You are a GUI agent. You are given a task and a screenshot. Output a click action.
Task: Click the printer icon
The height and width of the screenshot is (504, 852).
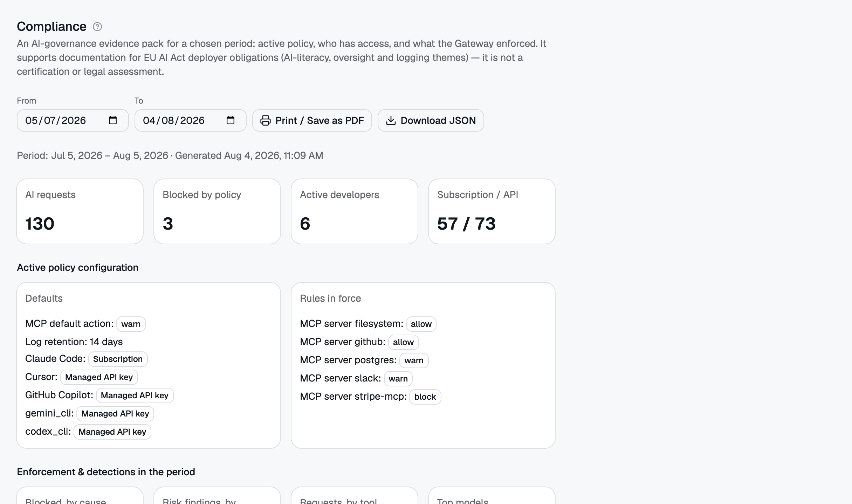pos(266,120)
